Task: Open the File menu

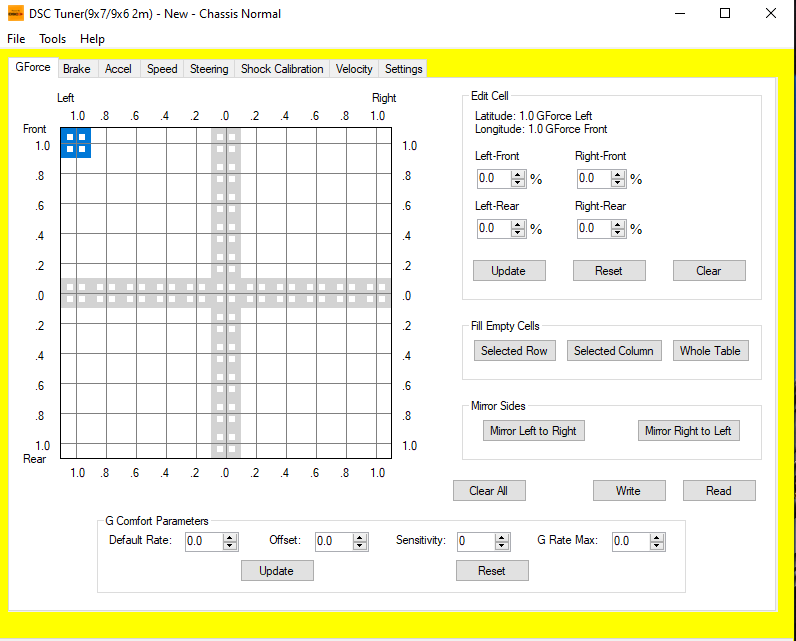Action: 16,39
